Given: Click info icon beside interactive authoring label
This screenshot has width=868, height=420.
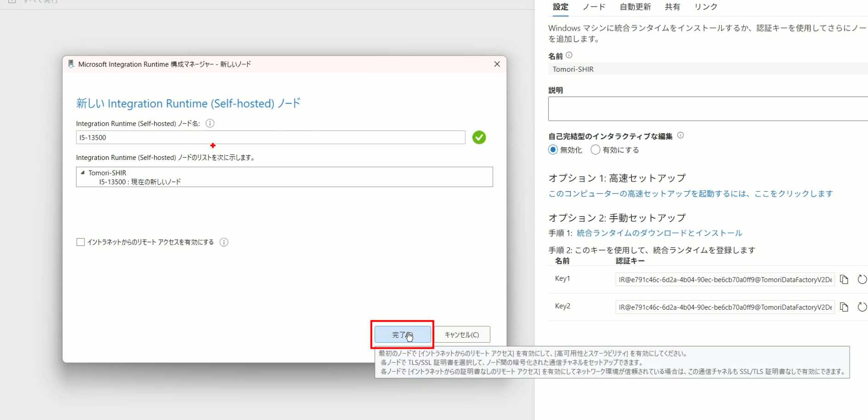Looking at the screenshot, I should click(x=681, y=136).
